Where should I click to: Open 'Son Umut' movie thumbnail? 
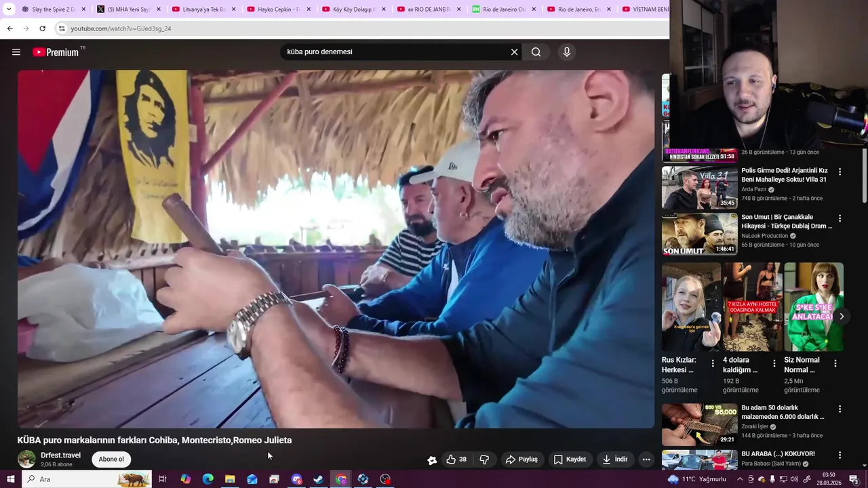[x=699, y=234]
